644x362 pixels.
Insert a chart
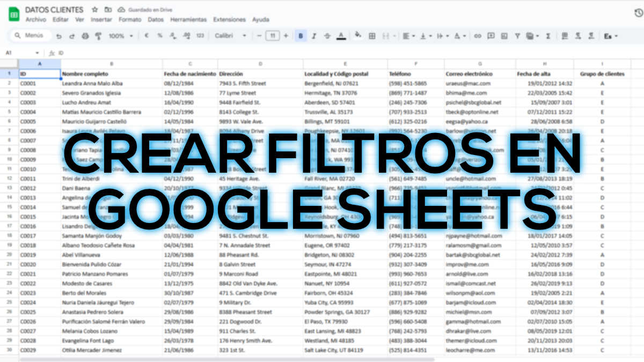(x=504, y=36)
